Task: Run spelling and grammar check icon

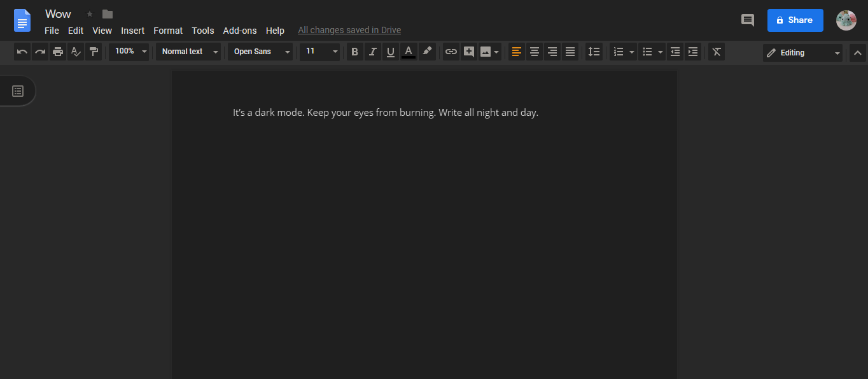Action: [76, 52]
